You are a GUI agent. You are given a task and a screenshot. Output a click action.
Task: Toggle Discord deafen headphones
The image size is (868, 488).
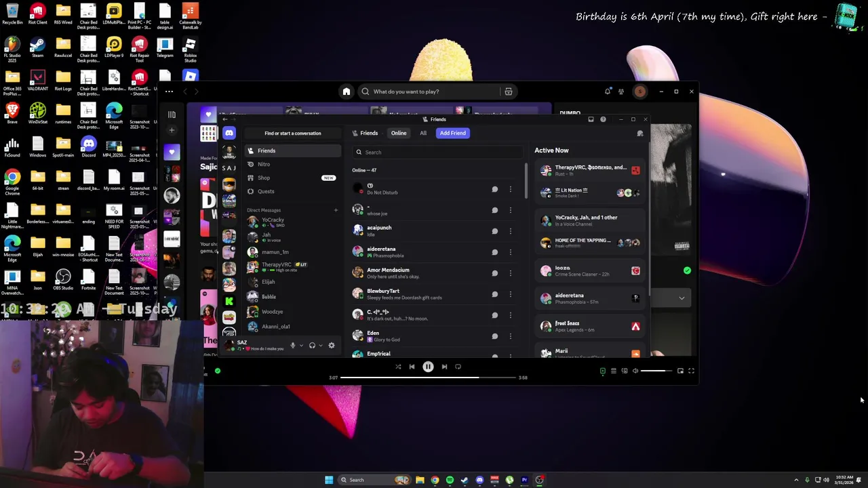312,346
